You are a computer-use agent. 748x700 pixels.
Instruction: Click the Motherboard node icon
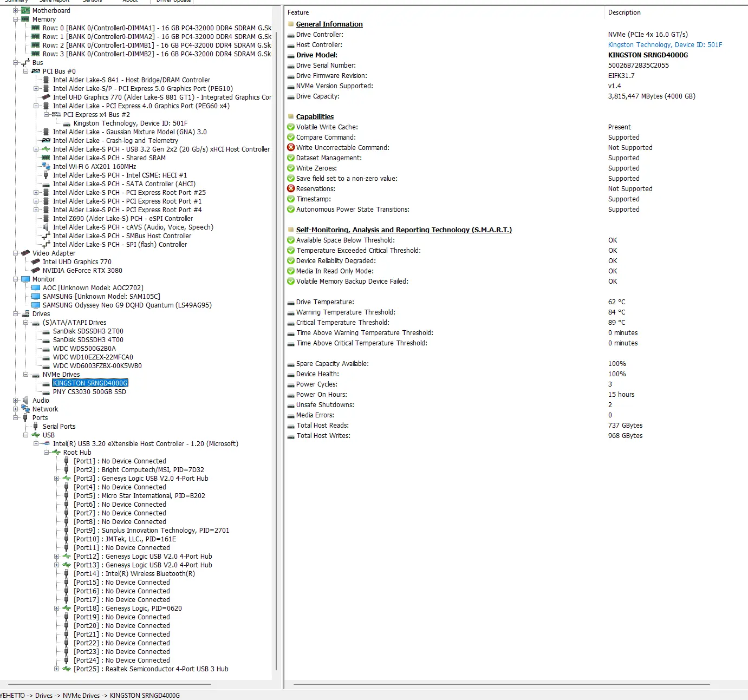[25, 10]
